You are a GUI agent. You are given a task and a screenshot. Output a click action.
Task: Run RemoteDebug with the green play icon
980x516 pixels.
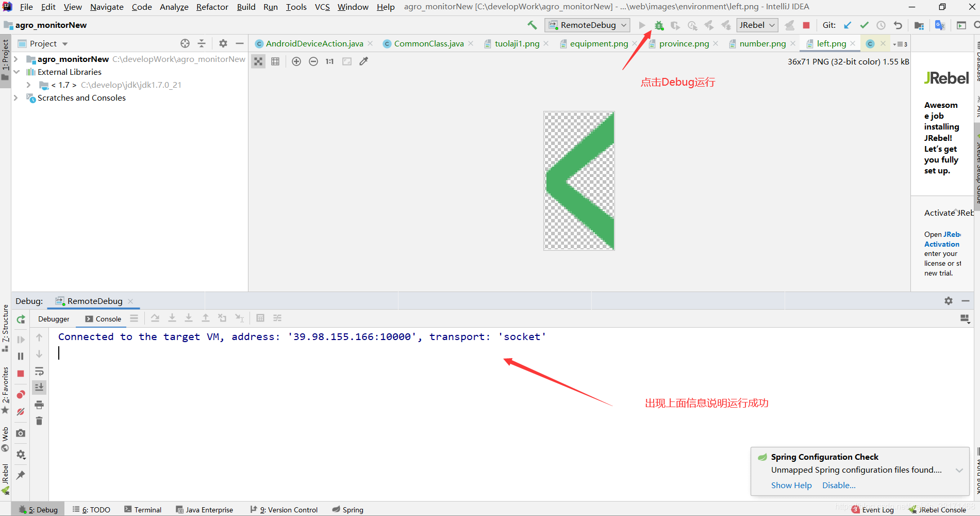pyautogui.click(x=642, y=25)
